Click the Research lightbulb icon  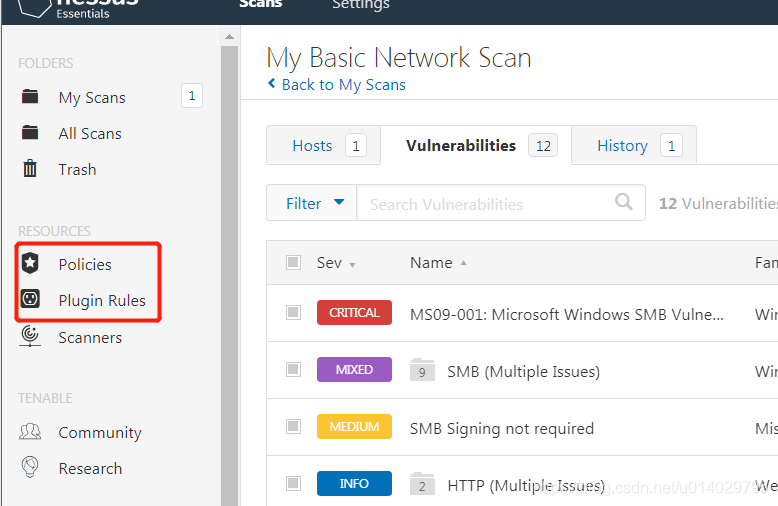coord(30,467)
